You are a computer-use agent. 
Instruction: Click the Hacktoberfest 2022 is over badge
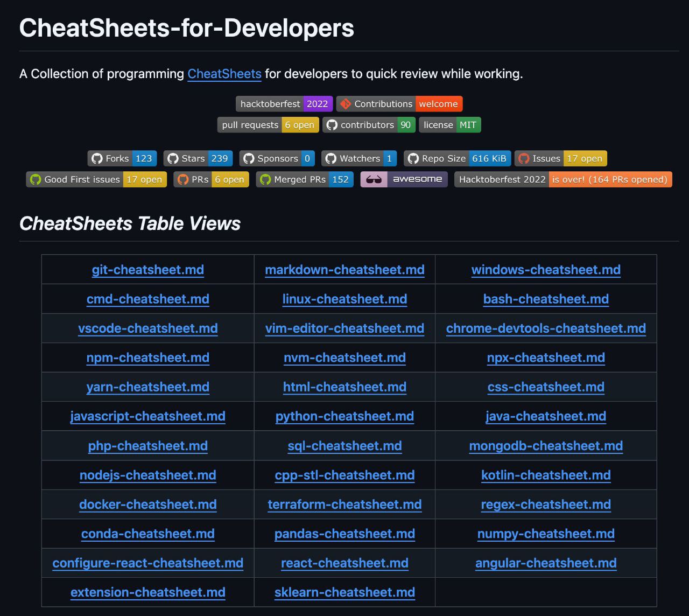563,179
